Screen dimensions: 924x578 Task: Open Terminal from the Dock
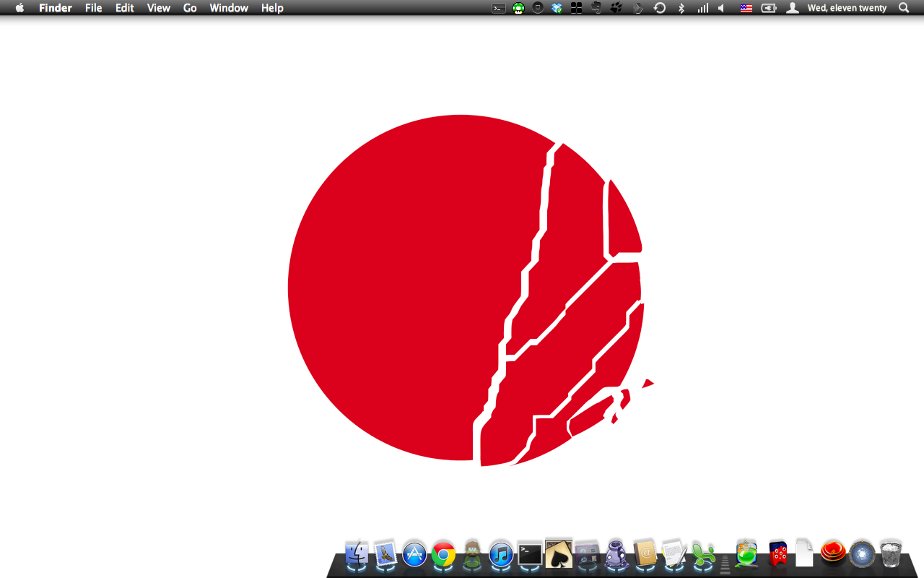click(x=530, y=554)
